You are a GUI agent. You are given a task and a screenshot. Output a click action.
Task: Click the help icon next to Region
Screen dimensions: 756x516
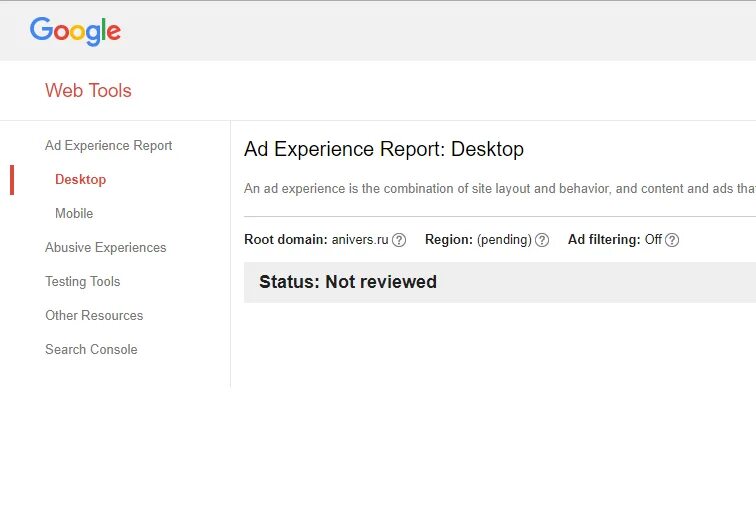[542, 240]
